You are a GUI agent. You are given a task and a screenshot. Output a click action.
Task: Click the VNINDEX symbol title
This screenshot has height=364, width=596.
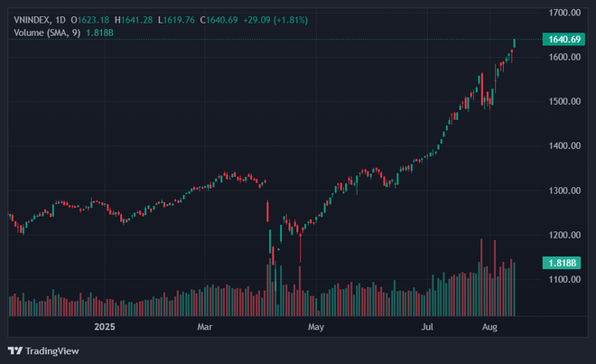tap(33, 19)
